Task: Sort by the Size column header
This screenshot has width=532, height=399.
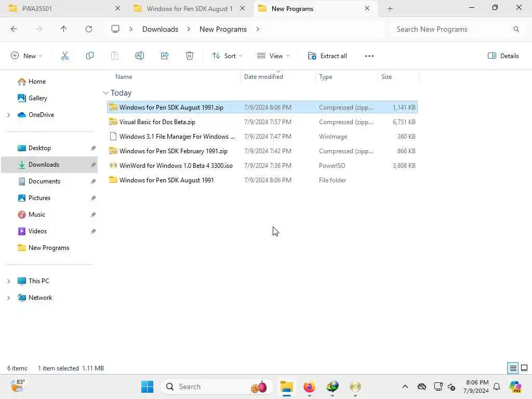Action: (x=387, y=77)
